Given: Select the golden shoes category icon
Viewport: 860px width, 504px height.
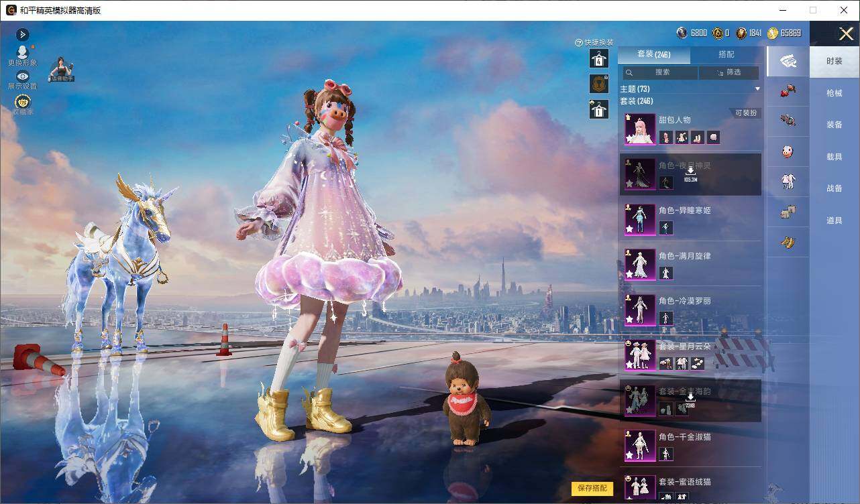Looking at the screenshot, I should click(x=788, y=242).
